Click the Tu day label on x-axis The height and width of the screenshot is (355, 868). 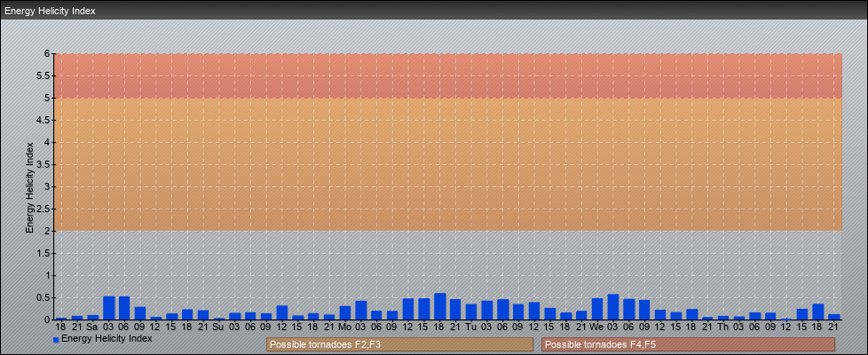coord(471,327)
